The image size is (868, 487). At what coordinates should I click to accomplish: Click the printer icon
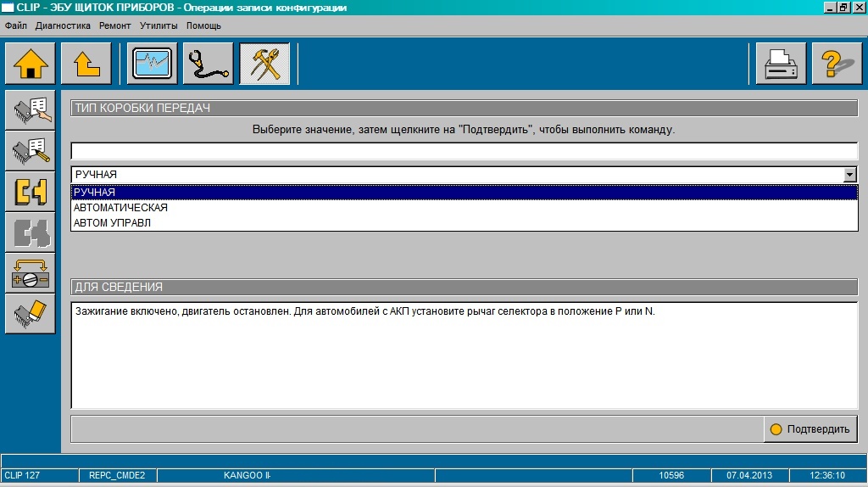[x=781, y=64]
